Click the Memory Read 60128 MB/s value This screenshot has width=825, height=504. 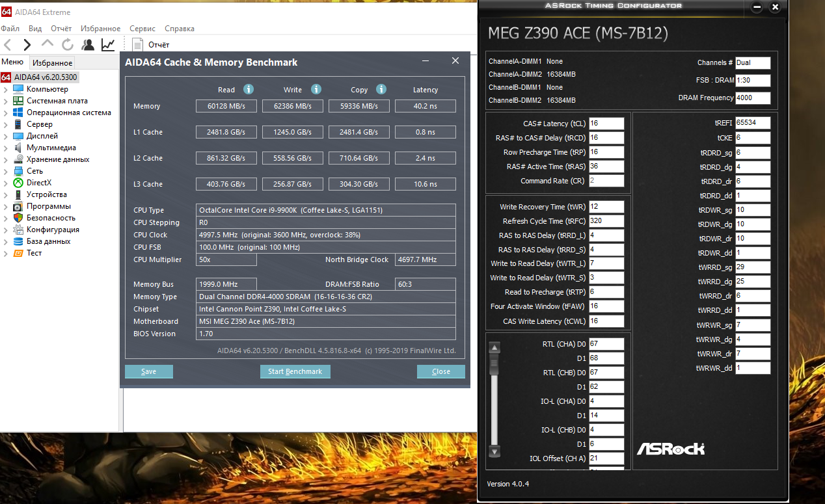click(x=227, y=106)
